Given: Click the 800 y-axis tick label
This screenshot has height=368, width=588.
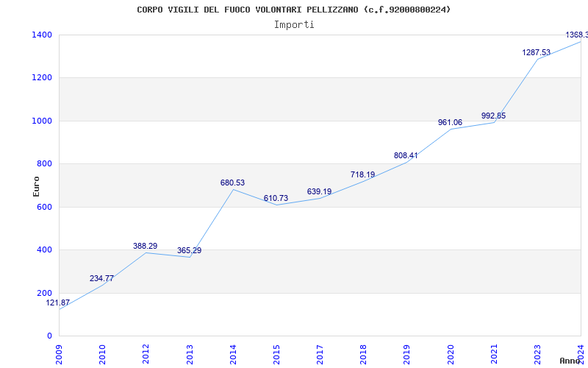Looking at the screenshot, I should (45, 163).
